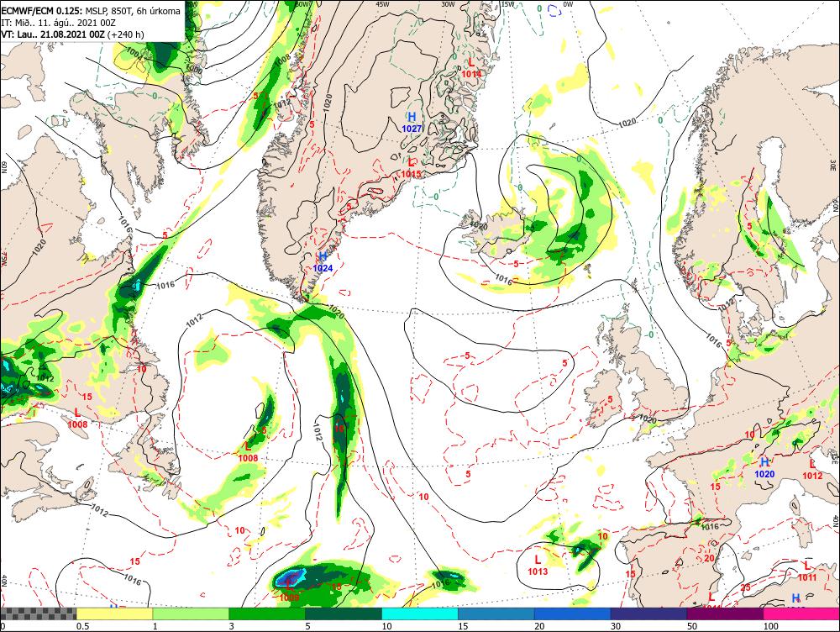Click the '30W' longitude label

click(x=448, y=3)
